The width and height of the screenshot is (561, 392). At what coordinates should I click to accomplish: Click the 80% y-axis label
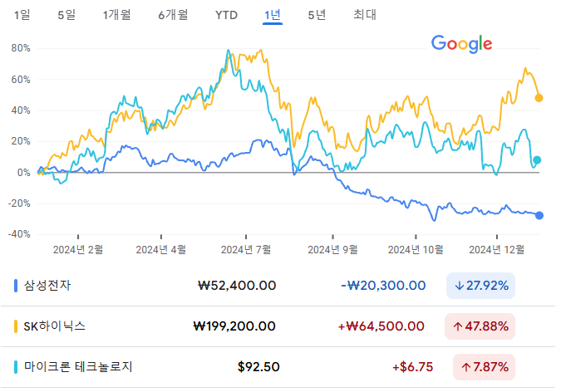(x=21, y=48)
